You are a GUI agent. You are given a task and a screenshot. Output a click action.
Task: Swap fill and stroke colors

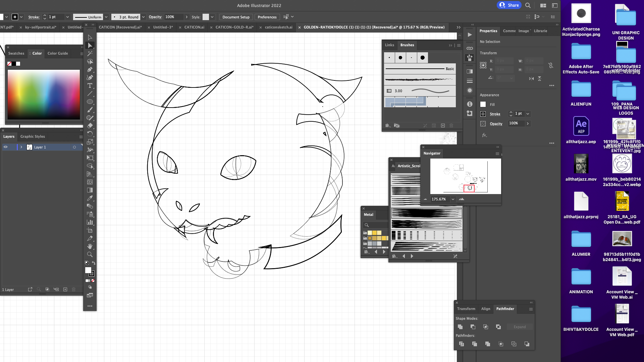click(x=94, y=263)
